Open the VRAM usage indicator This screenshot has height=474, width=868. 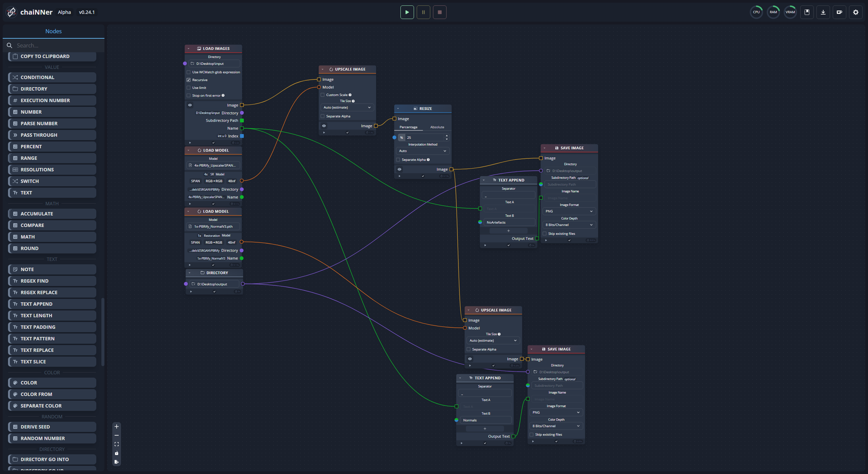point(790,12)
